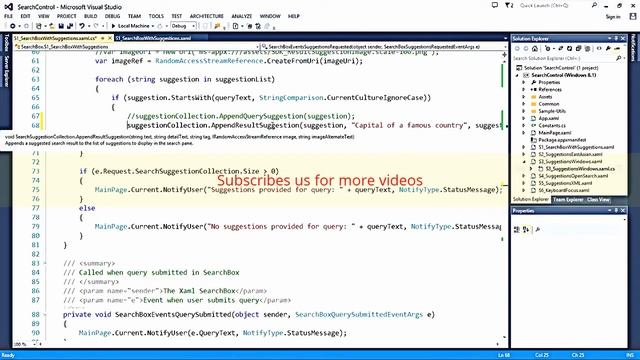Switch to the Team Explorer tab
The width and height of the screenshot is (640, 360).
coord(568,200)
